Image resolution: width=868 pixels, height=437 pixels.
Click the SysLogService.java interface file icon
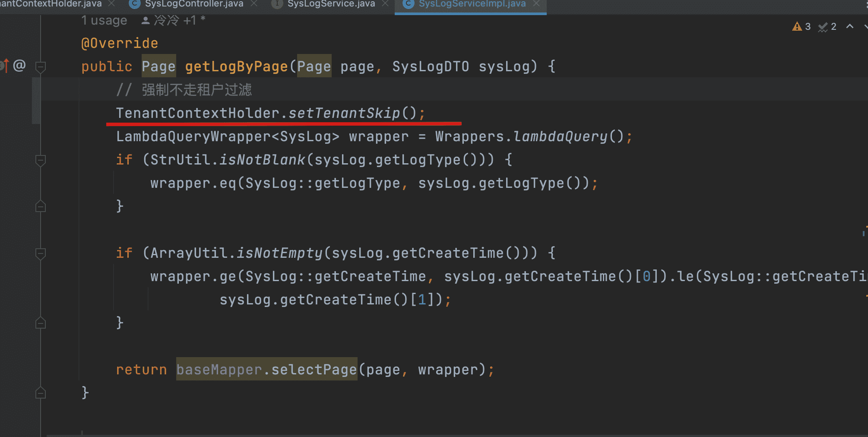pos(277,4)
